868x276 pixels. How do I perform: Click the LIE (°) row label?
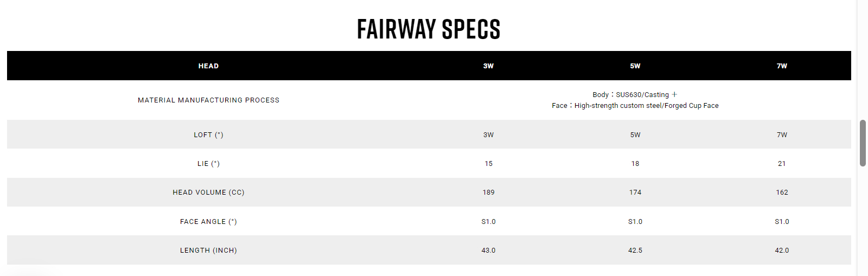[208, 164]
